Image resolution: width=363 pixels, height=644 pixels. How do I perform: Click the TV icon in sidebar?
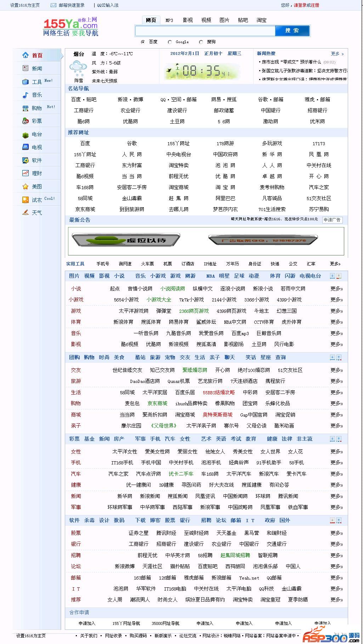tap(25, 147)
